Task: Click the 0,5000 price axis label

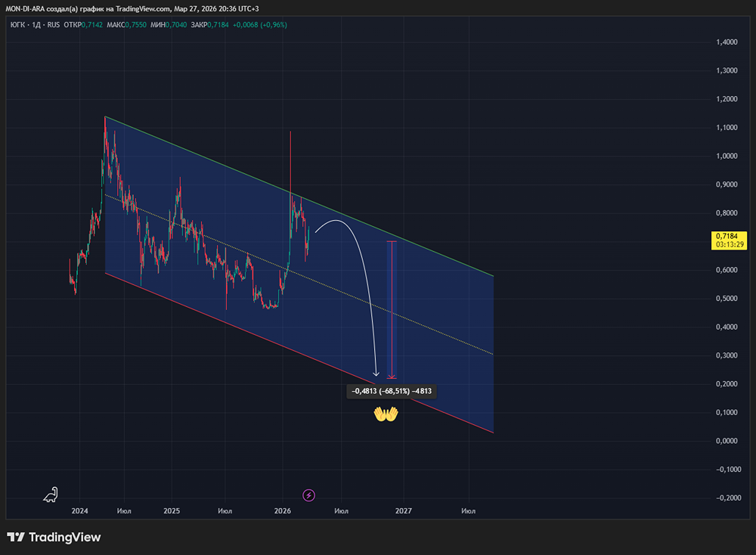Action: [727, 298]
